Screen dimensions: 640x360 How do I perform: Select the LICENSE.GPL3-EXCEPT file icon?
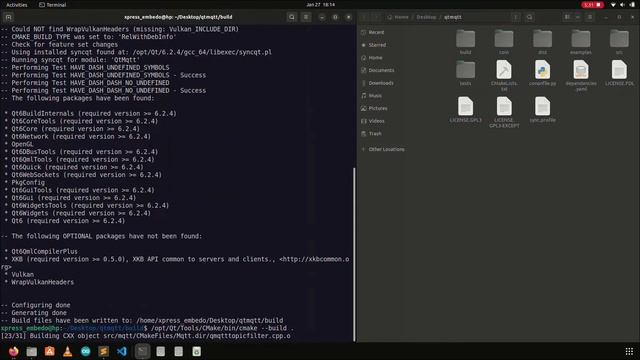(504, 107)
